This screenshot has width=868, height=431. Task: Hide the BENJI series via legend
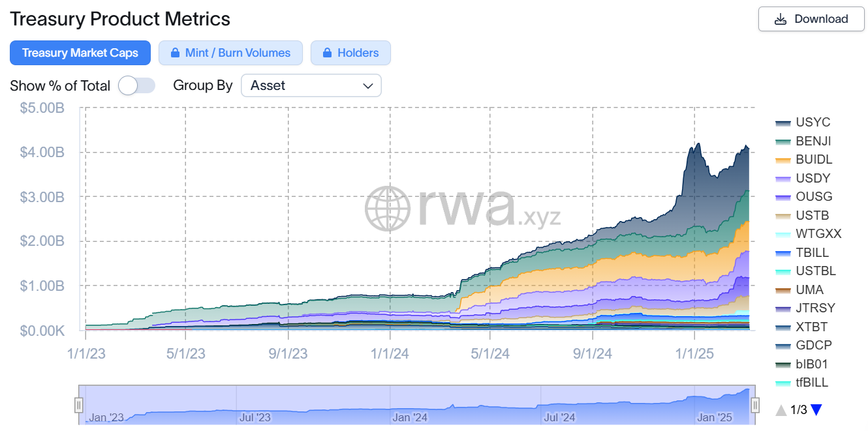pyautogui.click(x=813, y=141)
